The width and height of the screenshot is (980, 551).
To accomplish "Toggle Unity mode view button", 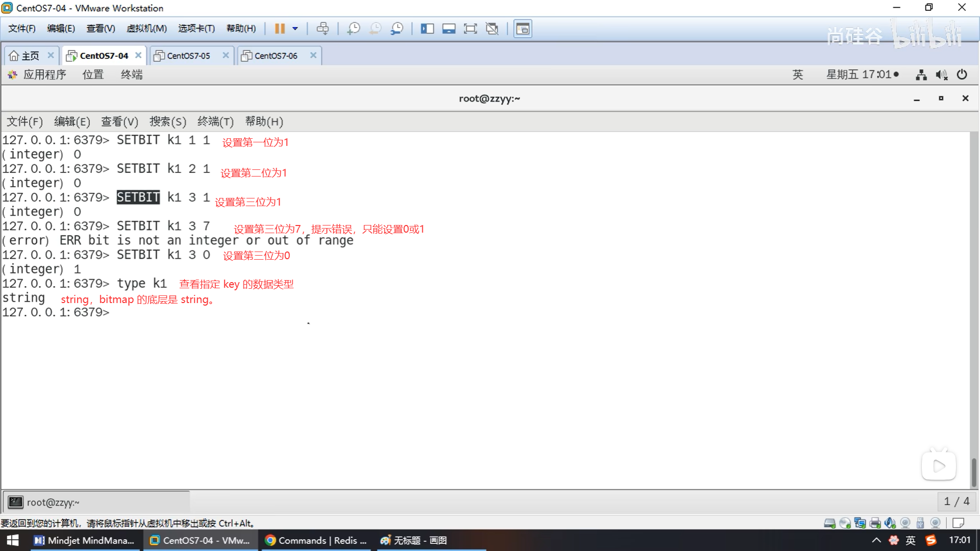I will [492, 29].
